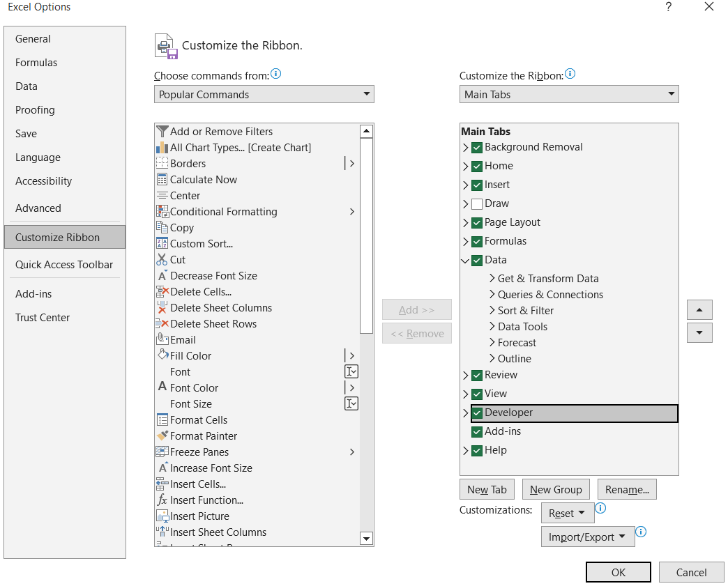This screenshot has width=728, height=586.
Task: Click info icon beside Customize the Ribbon label
Action: 570,74
